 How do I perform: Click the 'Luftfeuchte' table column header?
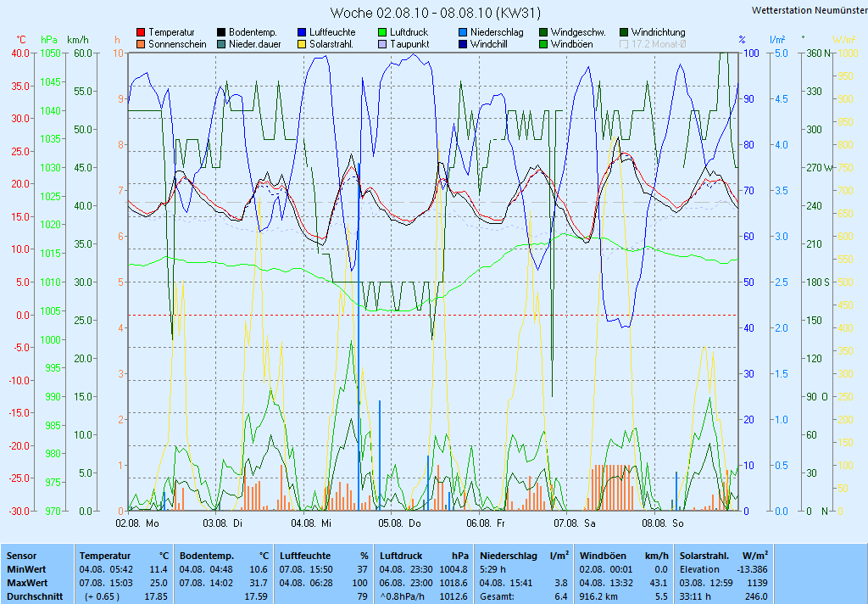305,556
